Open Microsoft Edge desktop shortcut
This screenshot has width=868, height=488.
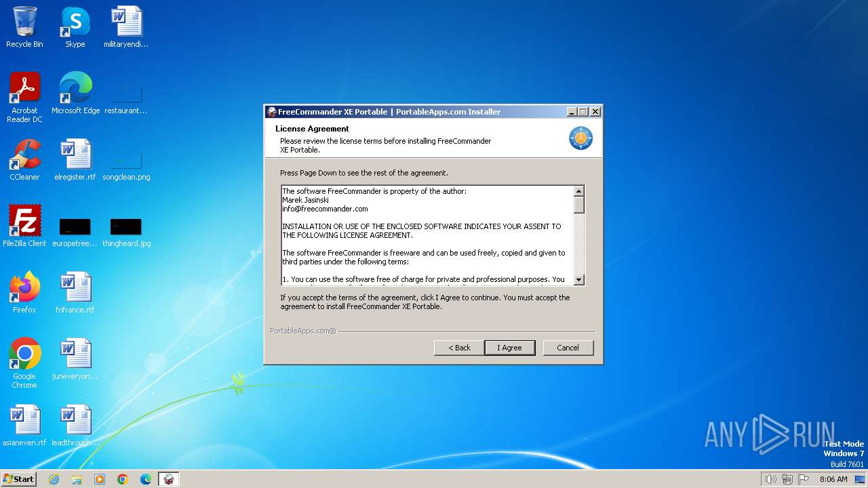(75, 94)
